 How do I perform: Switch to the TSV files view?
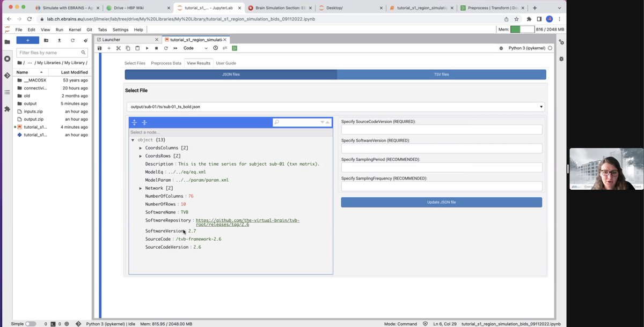(x=441, y=75)
